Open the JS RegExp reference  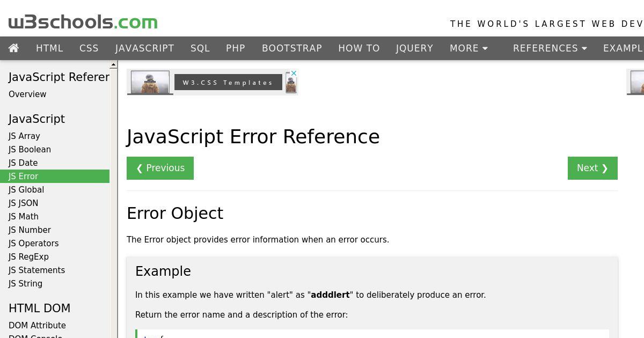pos(28,257)
